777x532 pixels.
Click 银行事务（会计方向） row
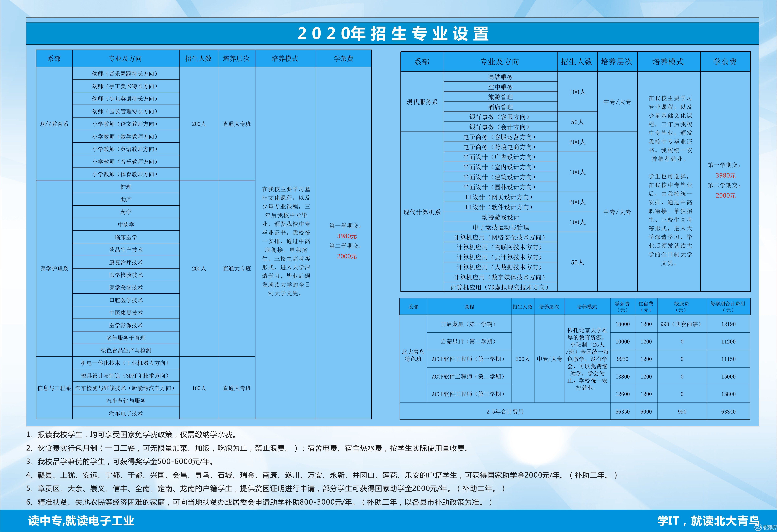coord(501,127)
